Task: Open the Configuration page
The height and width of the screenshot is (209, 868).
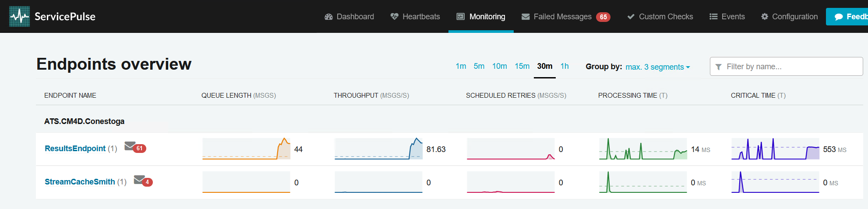Action: (x=789, y=17)
